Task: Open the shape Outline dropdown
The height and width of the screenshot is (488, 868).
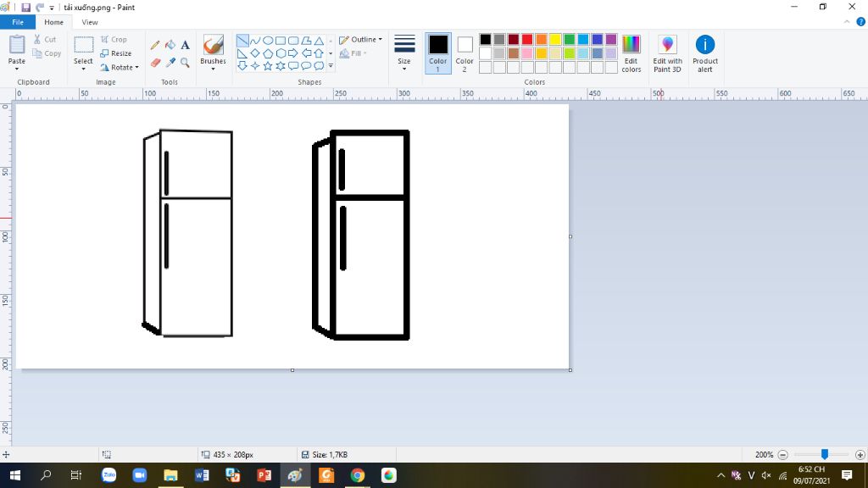Action: [360, 39]
